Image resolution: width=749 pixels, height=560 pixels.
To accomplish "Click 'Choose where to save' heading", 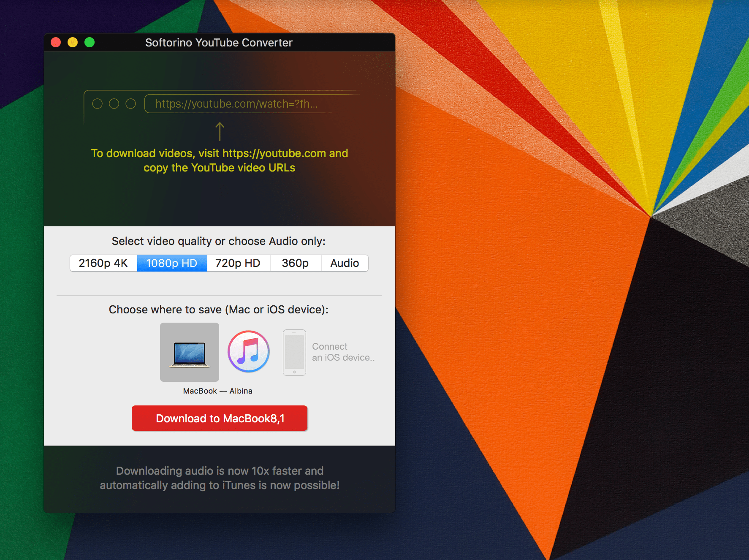I will click(x=219, y=310).
